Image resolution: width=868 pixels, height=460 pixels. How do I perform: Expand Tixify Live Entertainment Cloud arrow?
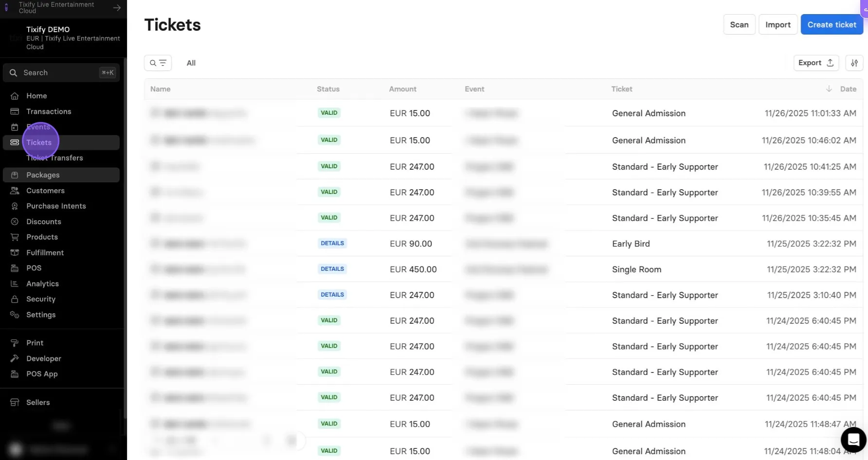pos(117,7)
